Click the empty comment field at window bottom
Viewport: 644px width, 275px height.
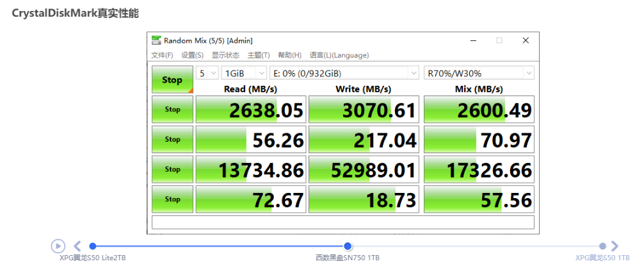click(343, 222)
